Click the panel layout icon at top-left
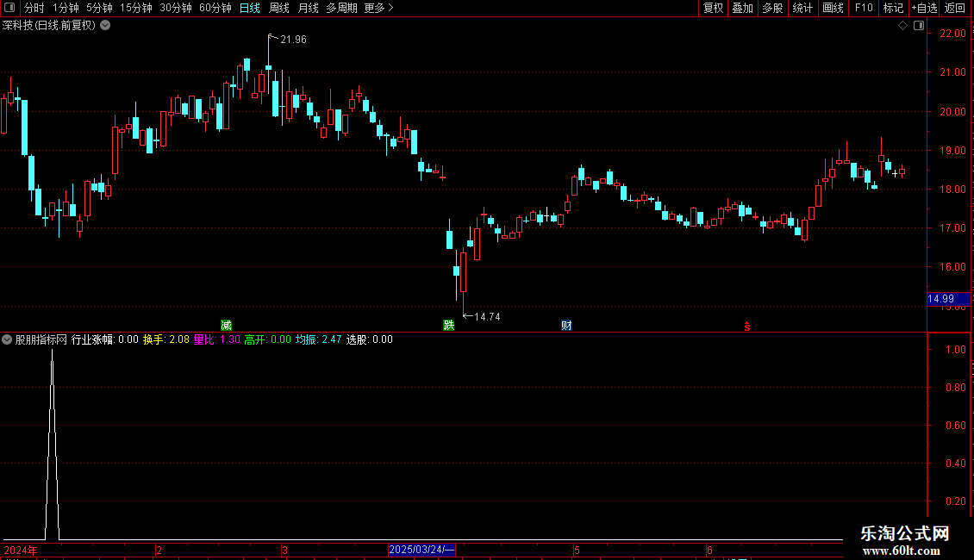The height and width of the screenshot is (560, 974). coord(9,8)
